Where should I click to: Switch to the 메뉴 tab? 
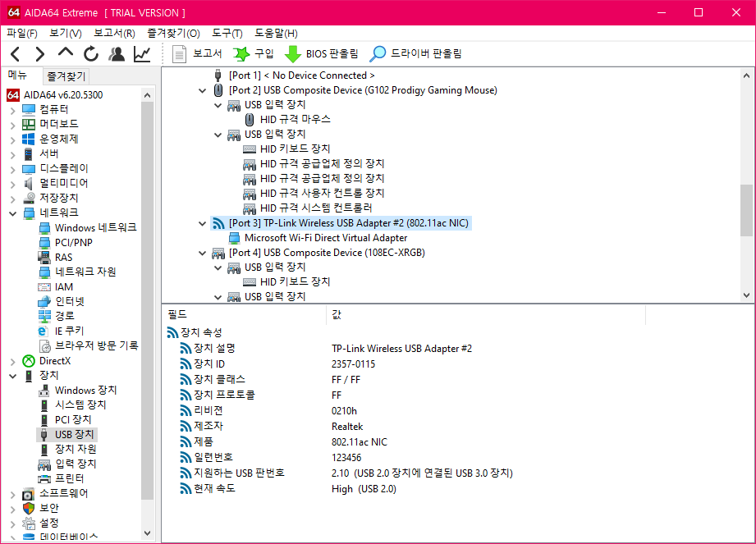click(x=17, y=75)
